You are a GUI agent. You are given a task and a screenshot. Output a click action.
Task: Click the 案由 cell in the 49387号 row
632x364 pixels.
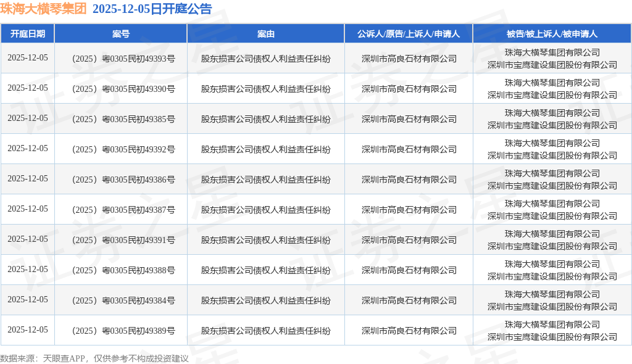[x=265, y=210]
